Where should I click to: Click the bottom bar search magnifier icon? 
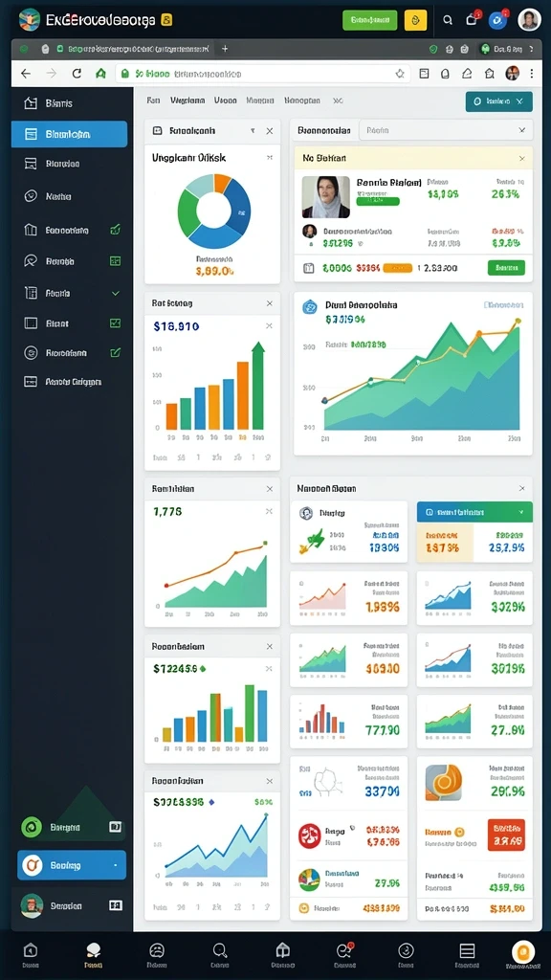[x=219, y=950]
